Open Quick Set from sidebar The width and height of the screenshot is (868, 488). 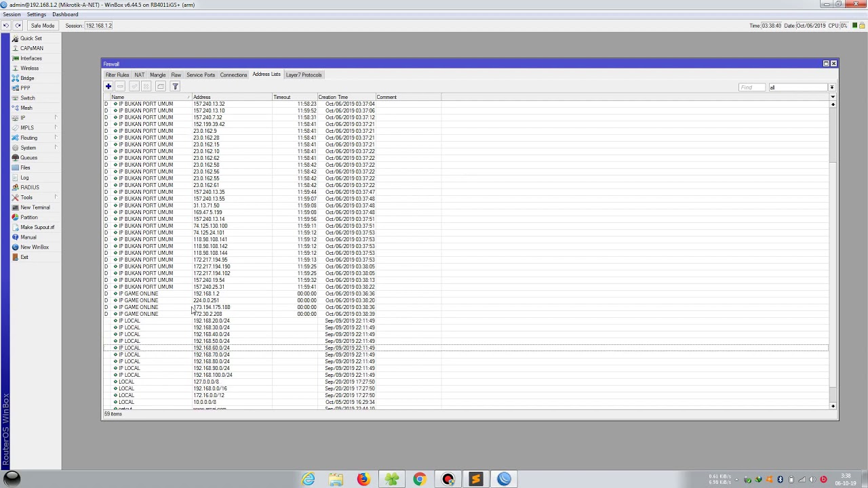31,39
